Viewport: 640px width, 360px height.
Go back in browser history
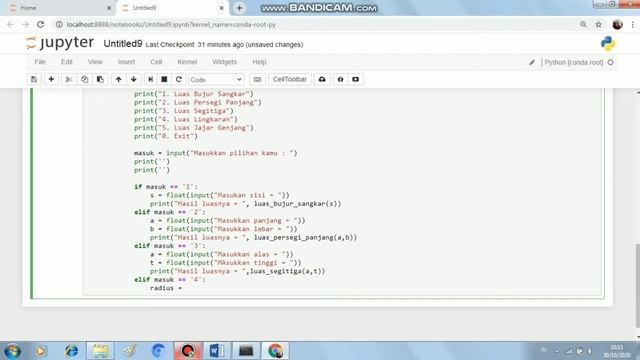[11, 24]
